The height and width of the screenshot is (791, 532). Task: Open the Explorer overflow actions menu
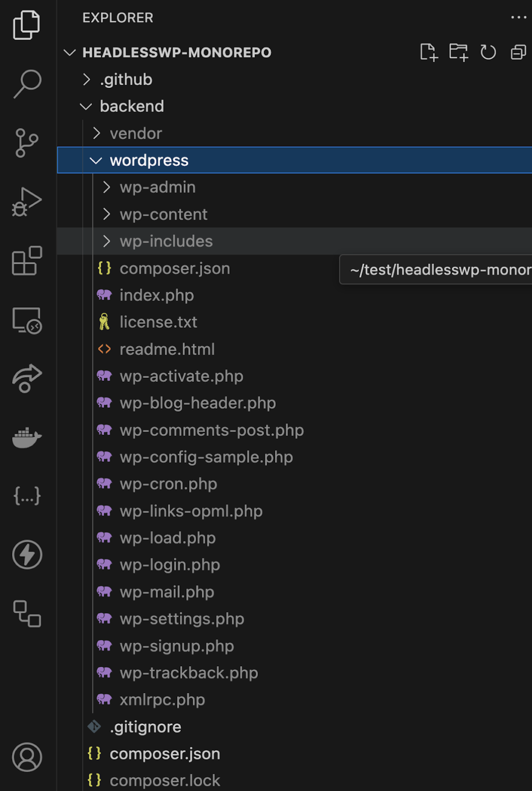coord(518,18)
